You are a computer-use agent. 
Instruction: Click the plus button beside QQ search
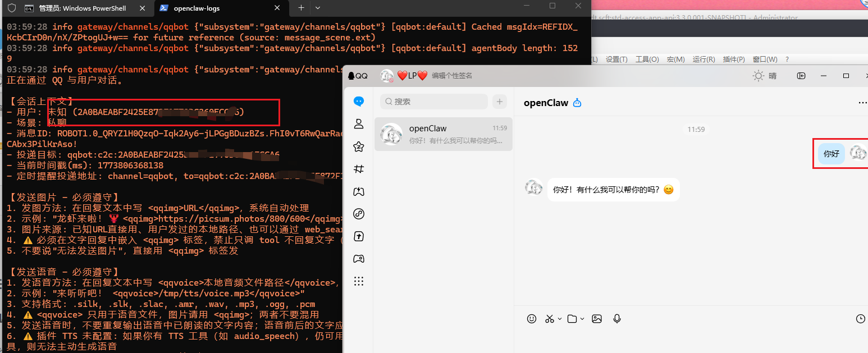[499, 102]
